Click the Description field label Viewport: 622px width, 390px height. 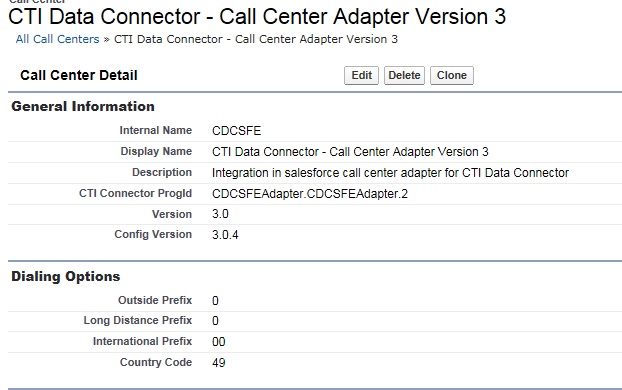pyautogui.click(x=162, y=173)
